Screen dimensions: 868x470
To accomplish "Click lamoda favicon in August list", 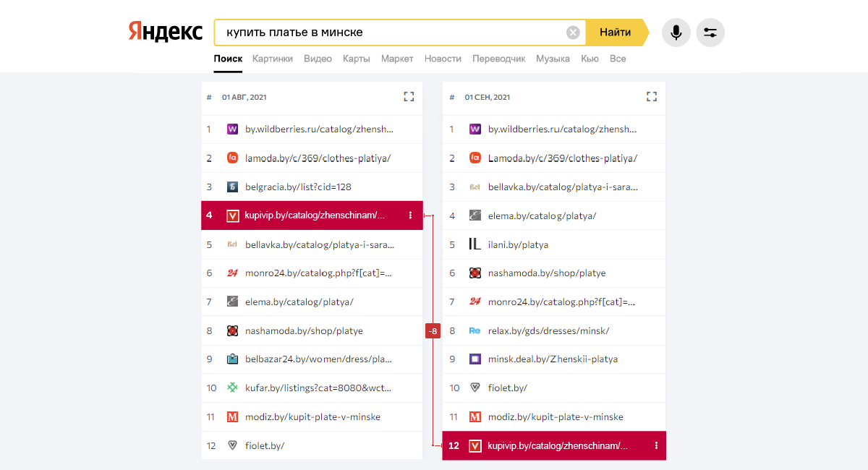I will tap(232, 158).
